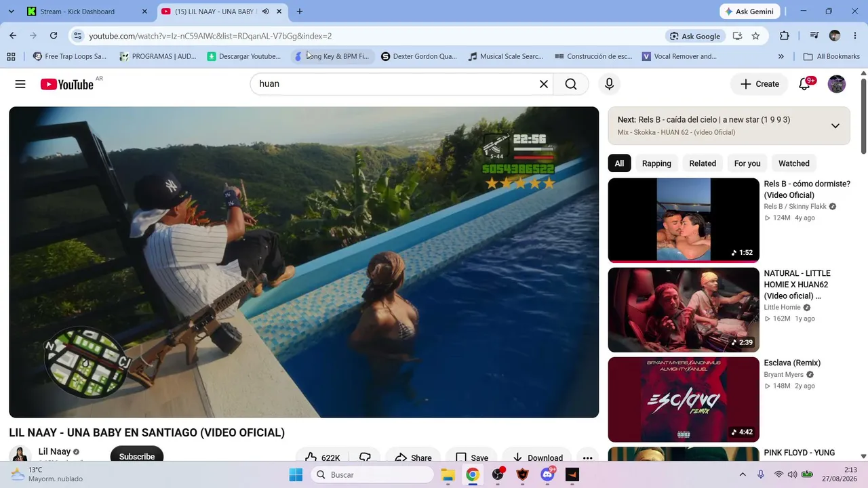Play the Esclava (Remix) thumbnail
The width and height of the screenshot is (868, 488).
684,399
